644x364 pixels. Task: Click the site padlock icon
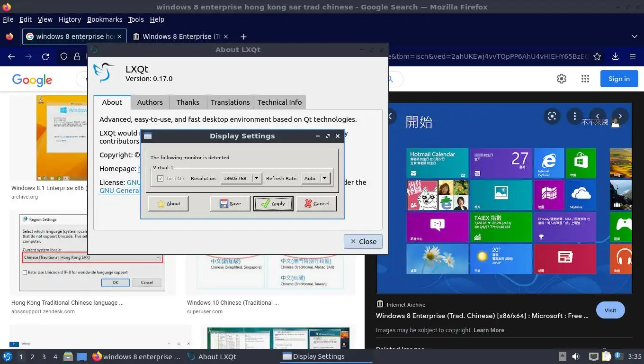coord(77,57)
